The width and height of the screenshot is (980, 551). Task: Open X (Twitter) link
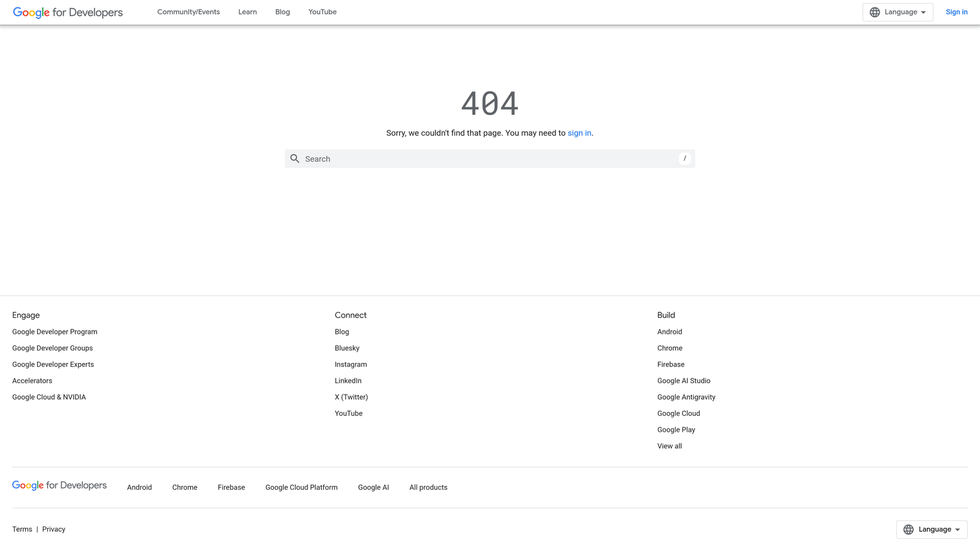[352, 397]
